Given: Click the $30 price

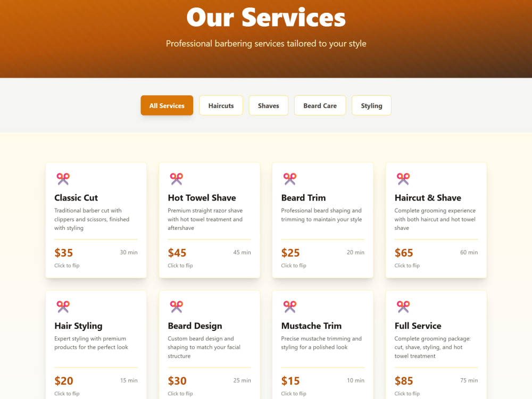Looking at the screenshot, I should coord(177,381).
